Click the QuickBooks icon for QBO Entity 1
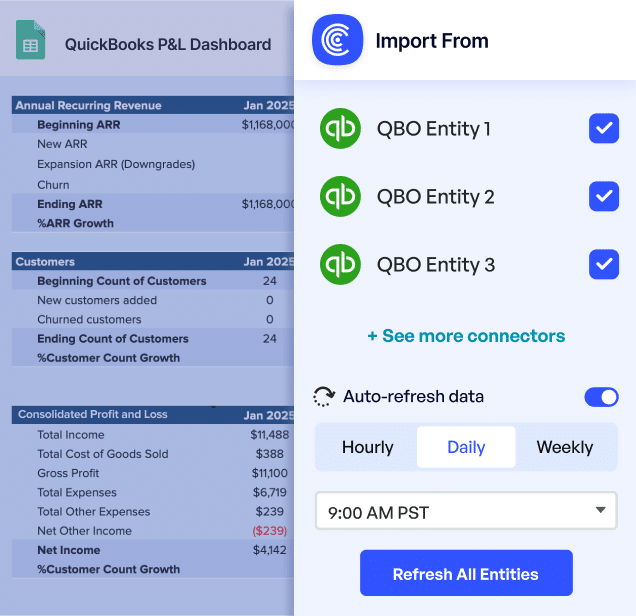The width and height of the screenshot is (636, 616). pos(340,129)
